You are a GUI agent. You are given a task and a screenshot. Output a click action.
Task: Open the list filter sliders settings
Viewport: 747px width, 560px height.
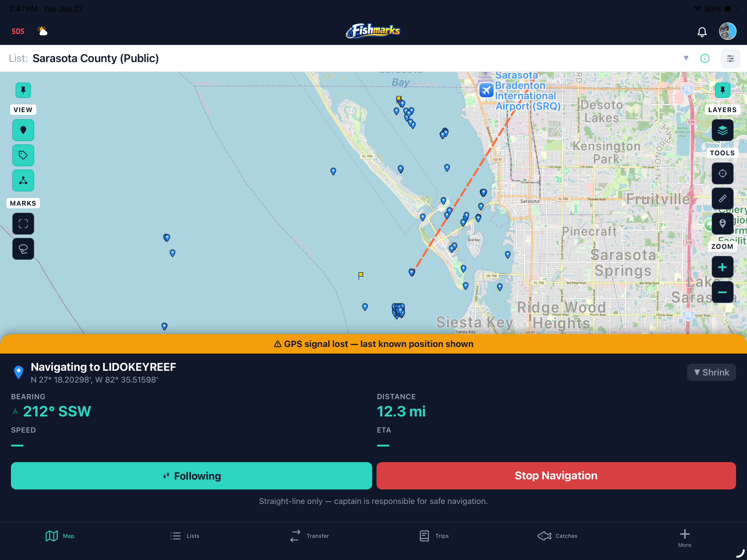pos(730,59)
